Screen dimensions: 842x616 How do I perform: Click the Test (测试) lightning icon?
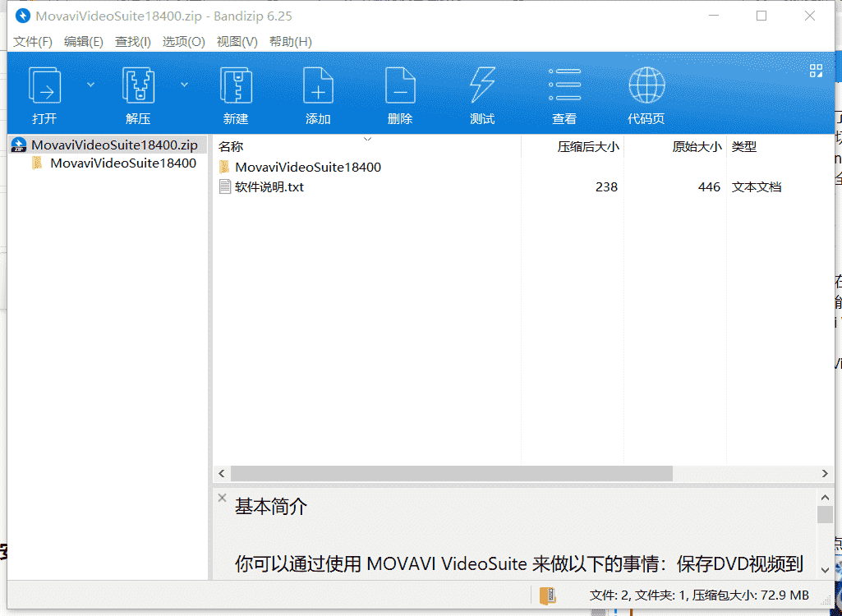481,85
